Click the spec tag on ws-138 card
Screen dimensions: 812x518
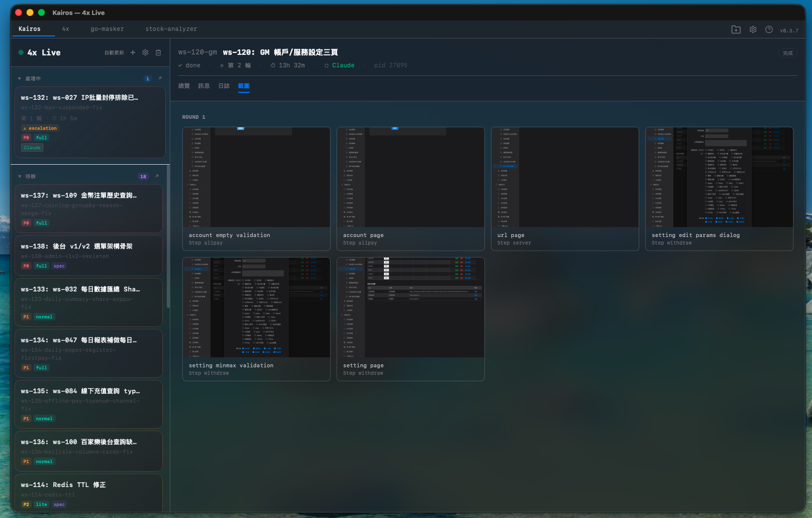(x=59, y=266)
